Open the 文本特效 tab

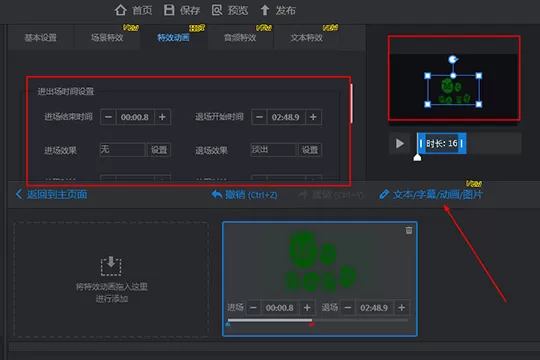pos(307,38)
